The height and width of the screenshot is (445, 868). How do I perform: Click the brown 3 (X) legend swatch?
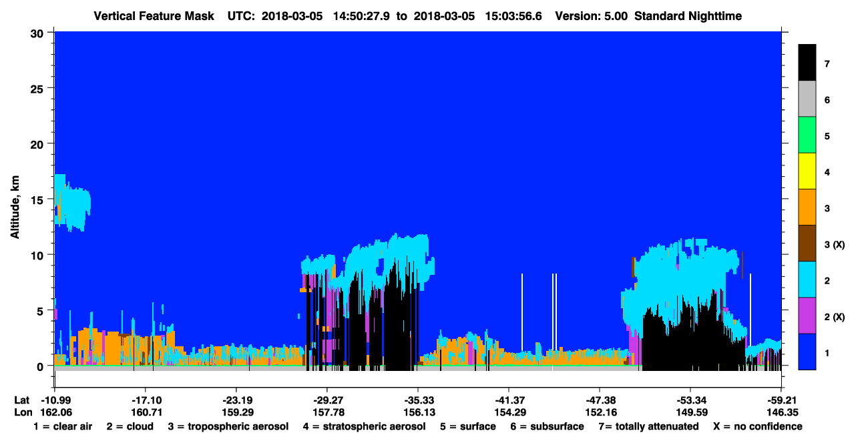click(x=807, y=244)
